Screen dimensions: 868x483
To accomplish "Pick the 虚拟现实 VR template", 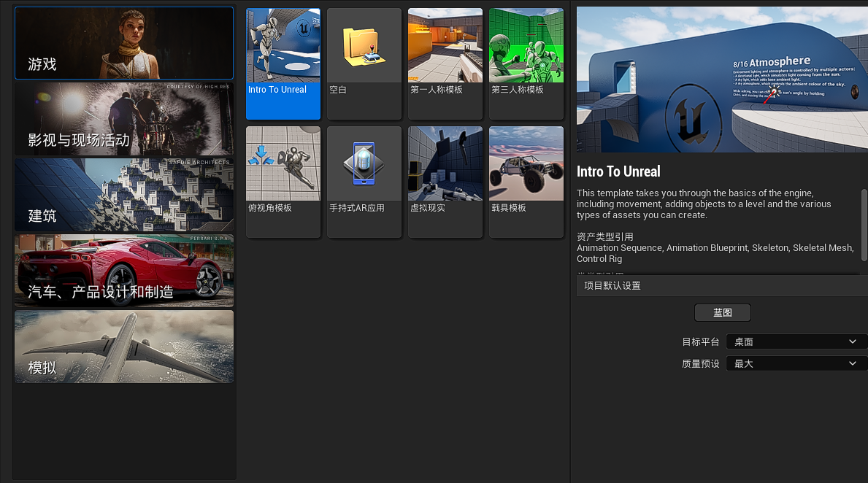I will point(445,182).
